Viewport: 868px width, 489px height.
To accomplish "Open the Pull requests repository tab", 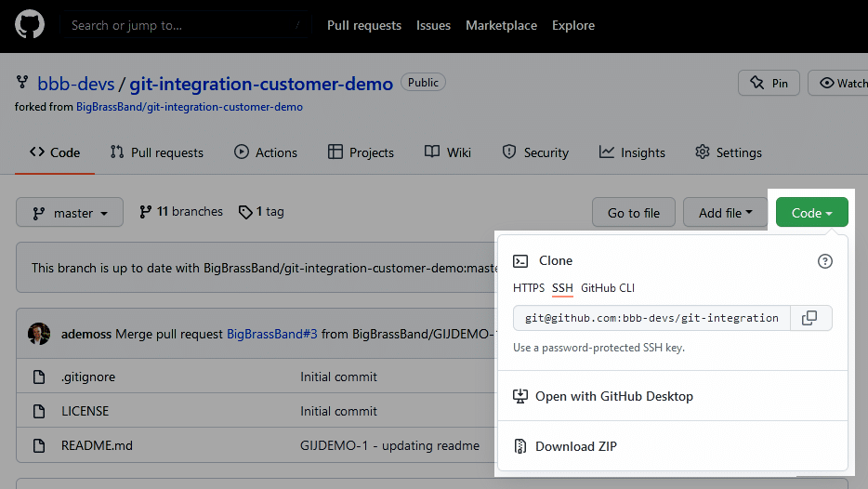I will (156, 152).
